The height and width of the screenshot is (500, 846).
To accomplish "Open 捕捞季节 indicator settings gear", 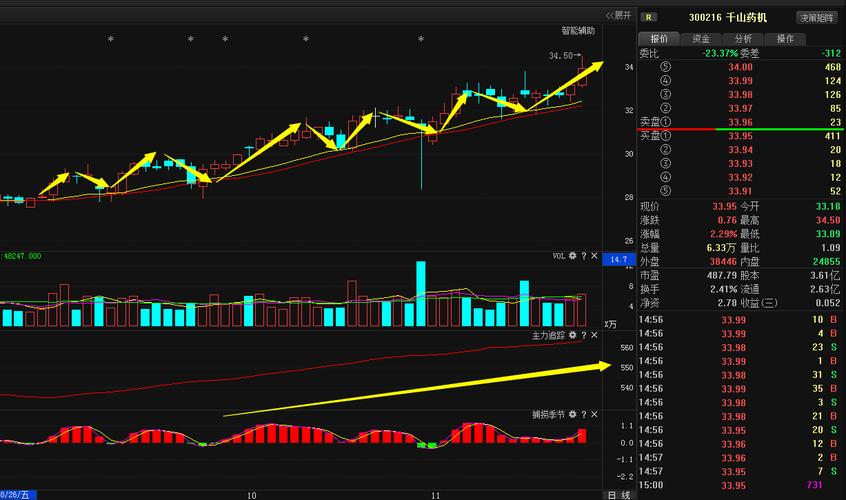I will coord(573,414).
